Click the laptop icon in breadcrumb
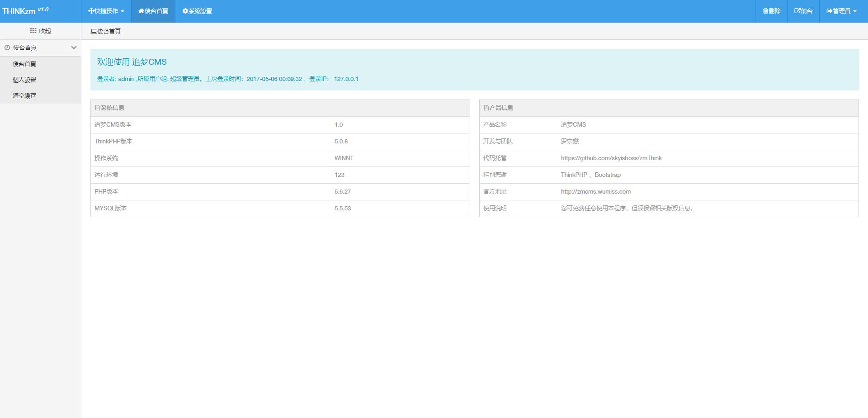868x418 pixels. pos(94,31)
